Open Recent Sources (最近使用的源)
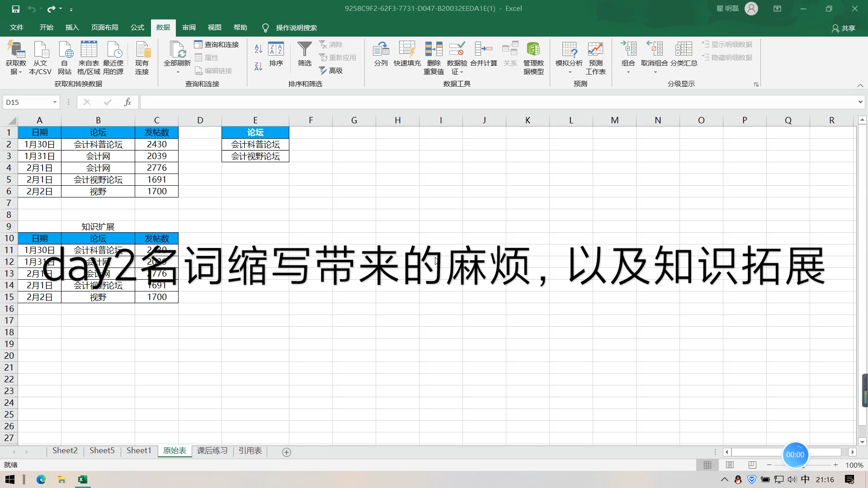 pos(113,58)
